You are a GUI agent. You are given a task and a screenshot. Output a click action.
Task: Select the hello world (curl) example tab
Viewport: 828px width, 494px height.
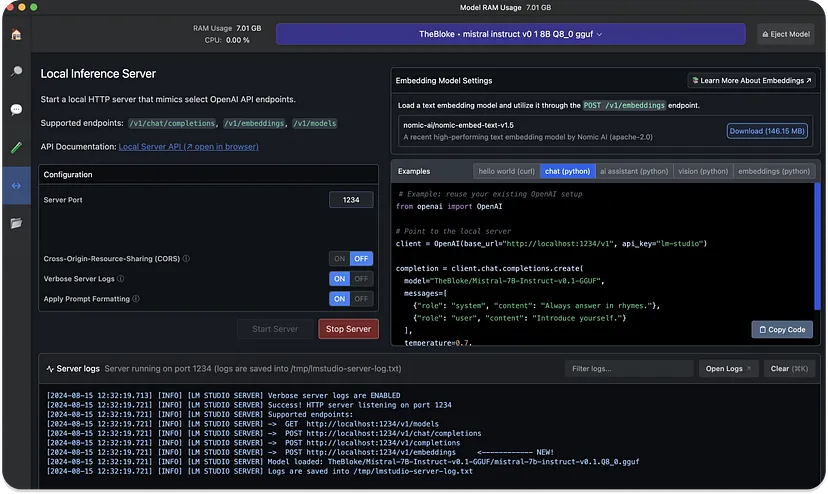click(506, 171)
